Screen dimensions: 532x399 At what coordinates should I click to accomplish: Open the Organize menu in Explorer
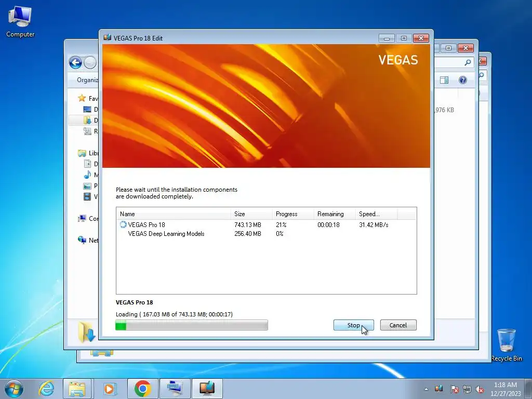coord(87,79)
